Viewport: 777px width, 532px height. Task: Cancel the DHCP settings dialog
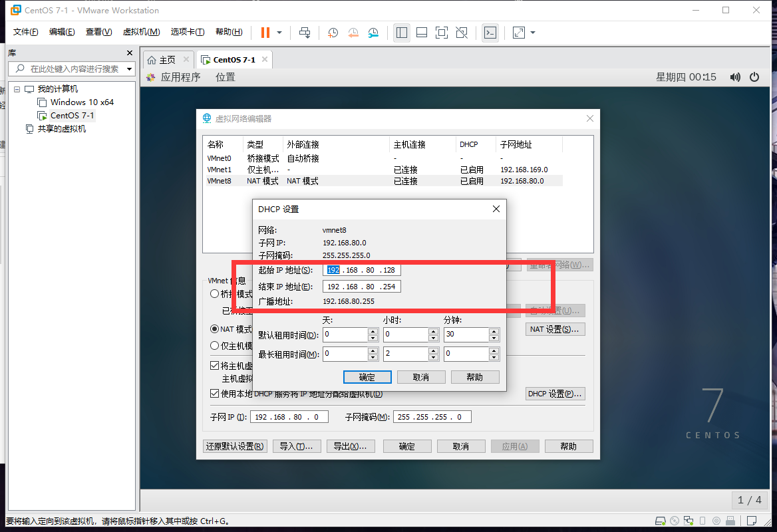click(421, 377)
